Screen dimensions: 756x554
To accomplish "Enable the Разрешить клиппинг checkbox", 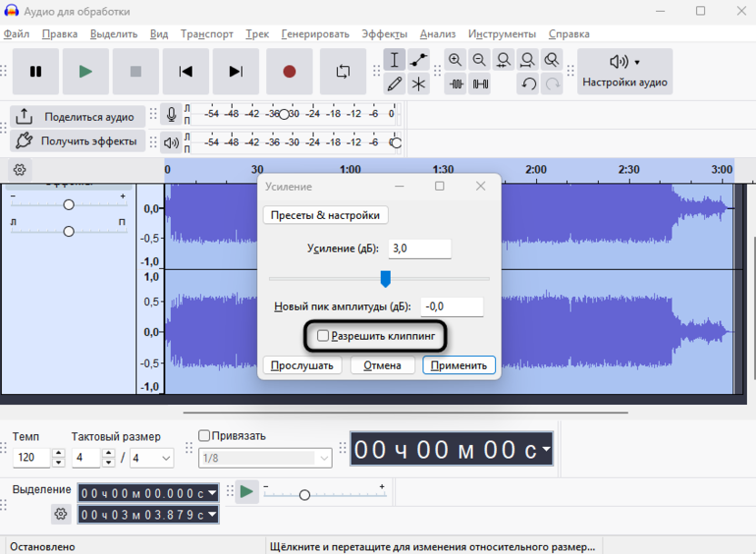I will point(323,336).
